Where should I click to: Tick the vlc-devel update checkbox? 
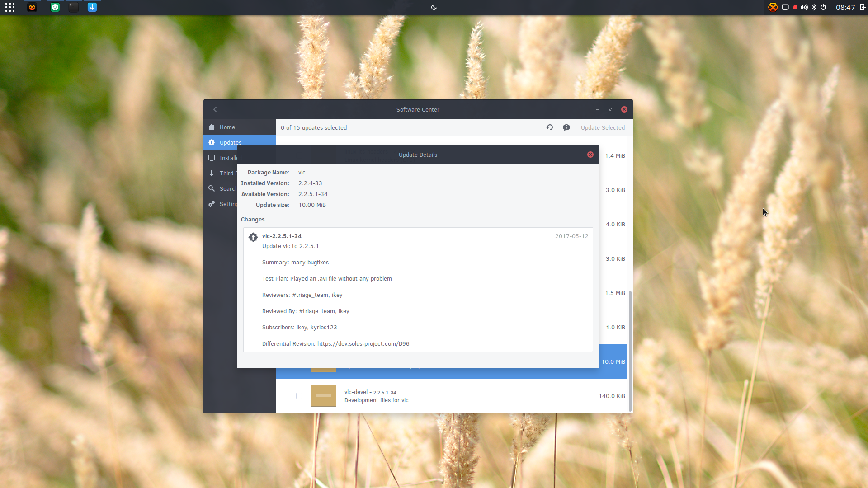299,396
